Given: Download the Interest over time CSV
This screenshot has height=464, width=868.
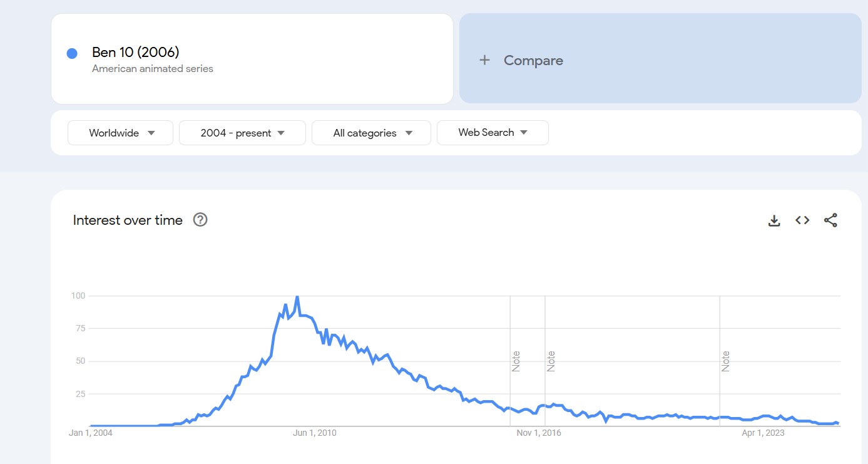Looking at the screenshot, I should [774, 220].
